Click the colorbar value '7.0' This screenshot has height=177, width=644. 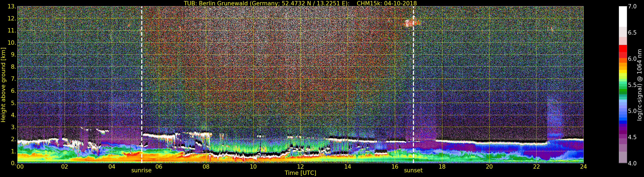pyautogui.click(x=632, y=6)
